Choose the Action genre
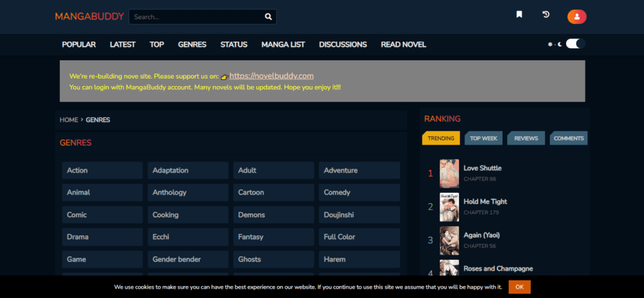Screen dimensions: 644x298 tap(103, 170)
